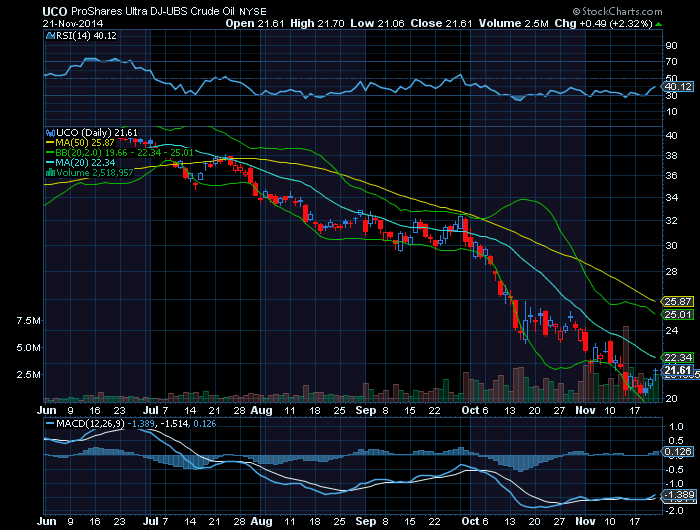700x530 pixels.
Task: Click the -2.0 label on the MACD axis
Action: click(x=675, y=510)
